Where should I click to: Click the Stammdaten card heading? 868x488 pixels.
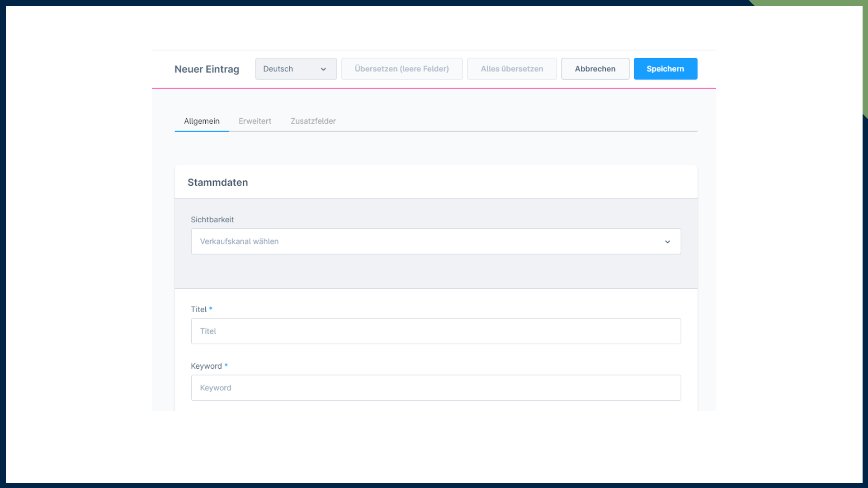pos(217,183)
